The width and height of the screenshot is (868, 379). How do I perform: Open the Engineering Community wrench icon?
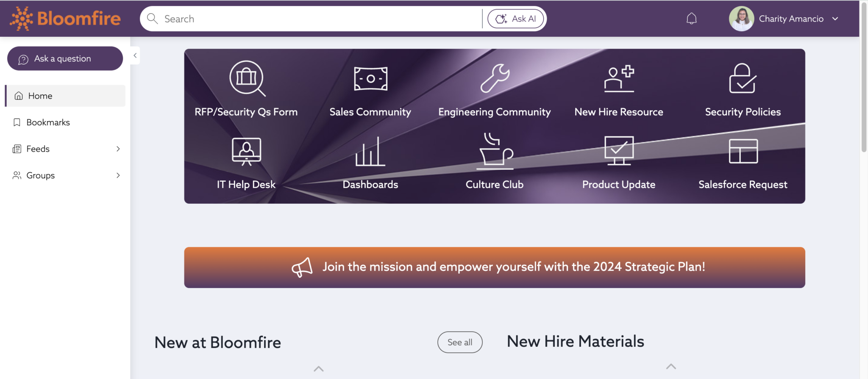pyautogui.click(x=495, y=79)
